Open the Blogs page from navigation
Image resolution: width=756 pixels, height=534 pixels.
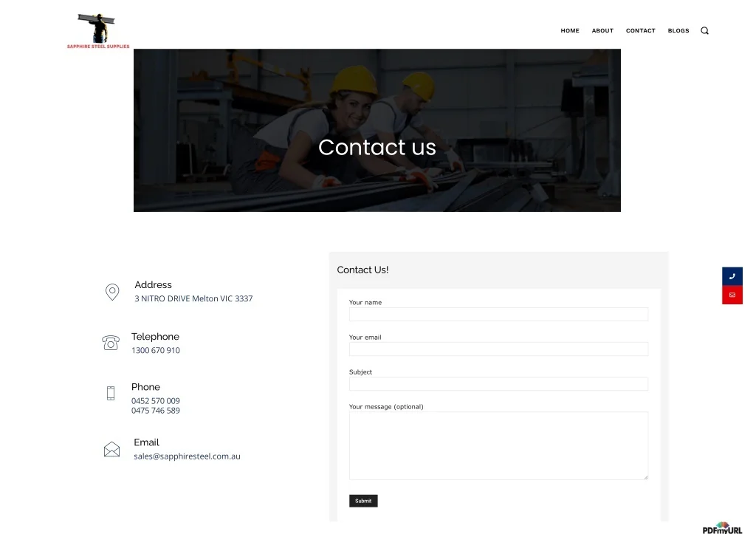coord(678,31)
